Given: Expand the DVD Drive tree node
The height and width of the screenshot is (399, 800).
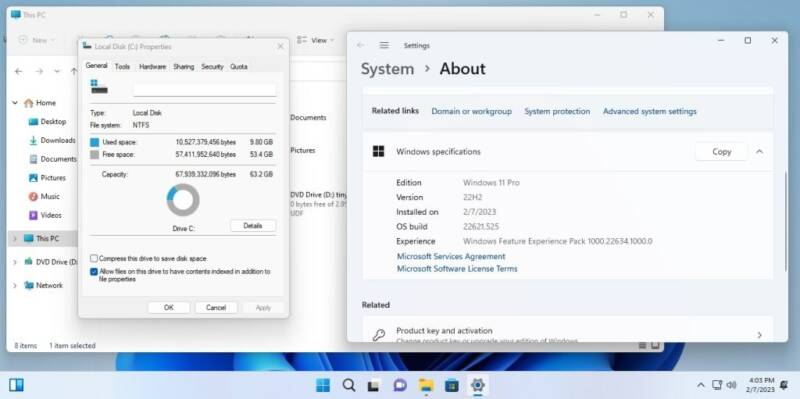Looking at the screenshot, I should coord(14,262).
